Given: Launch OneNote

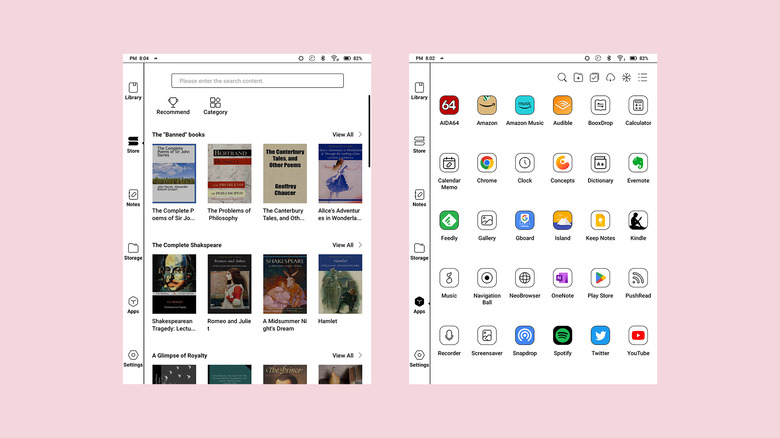Looking at the screenshot, I should [x=562, y=278].
